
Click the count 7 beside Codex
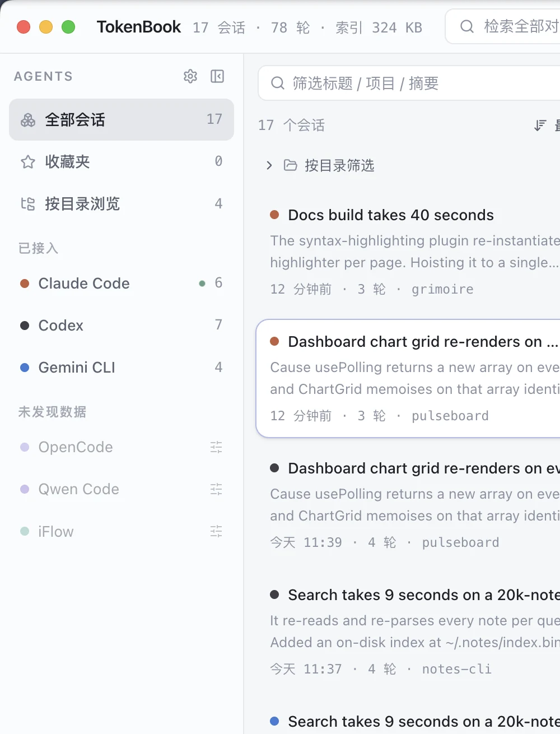(x=218, y=324)
